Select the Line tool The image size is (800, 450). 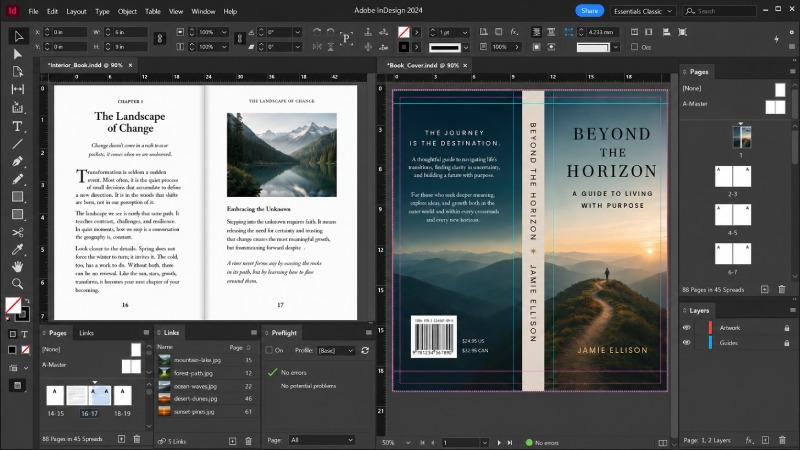coord(18,144)
